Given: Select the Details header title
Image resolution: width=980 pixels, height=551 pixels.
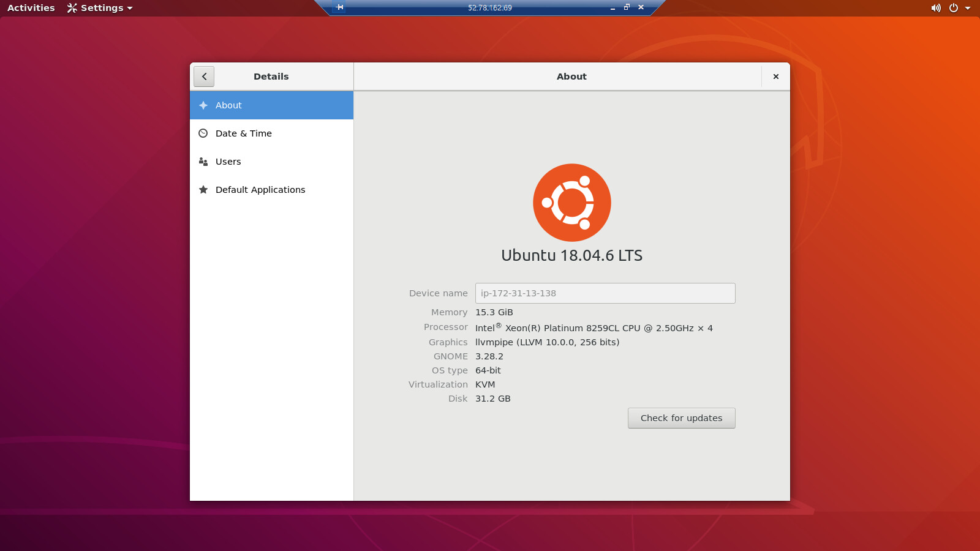Looking at the screenshot, I should coord(271,77).
